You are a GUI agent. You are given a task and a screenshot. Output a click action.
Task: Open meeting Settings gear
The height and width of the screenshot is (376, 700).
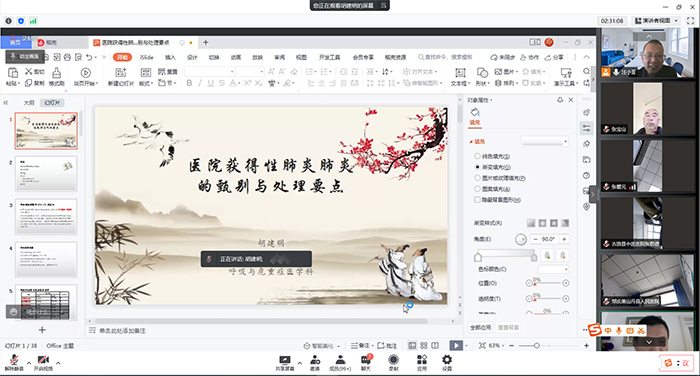click(447, 362)
